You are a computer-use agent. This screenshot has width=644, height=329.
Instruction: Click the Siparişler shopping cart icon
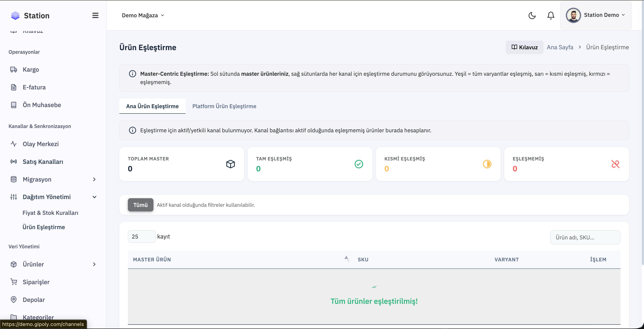coord(14,282)
